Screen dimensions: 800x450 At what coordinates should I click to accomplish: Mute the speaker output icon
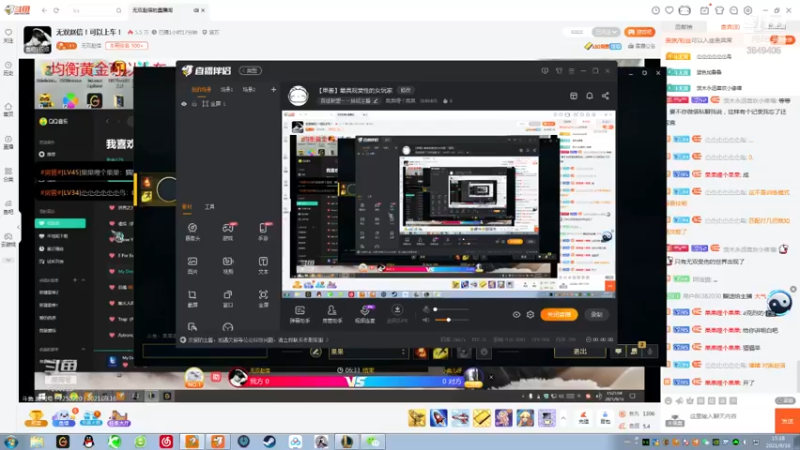click(426, 320)
